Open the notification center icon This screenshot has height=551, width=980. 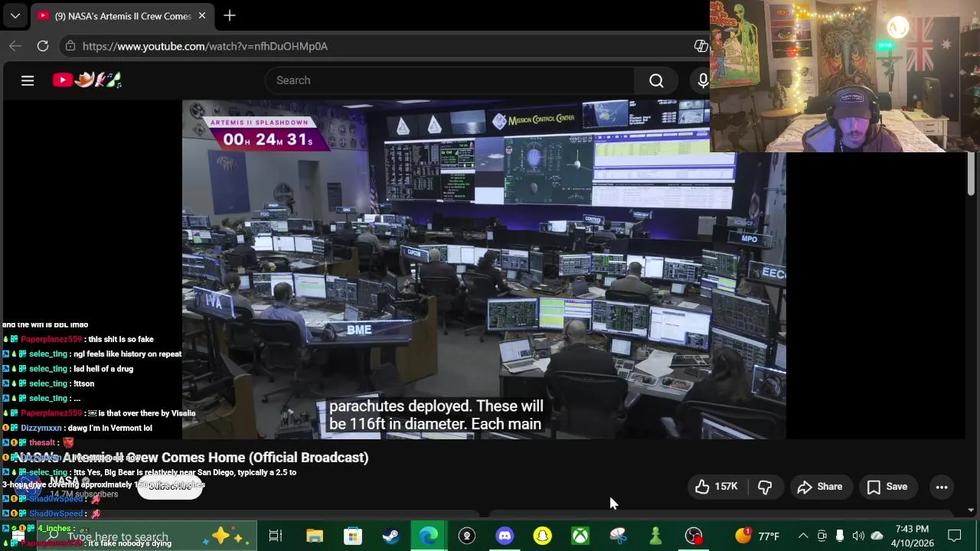pyautogui.click(x=955, y=536)
